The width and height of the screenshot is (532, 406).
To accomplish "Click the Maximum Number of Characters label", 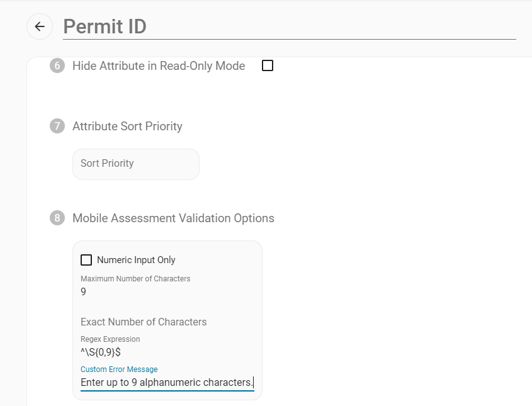I will (x=135, y=278).
